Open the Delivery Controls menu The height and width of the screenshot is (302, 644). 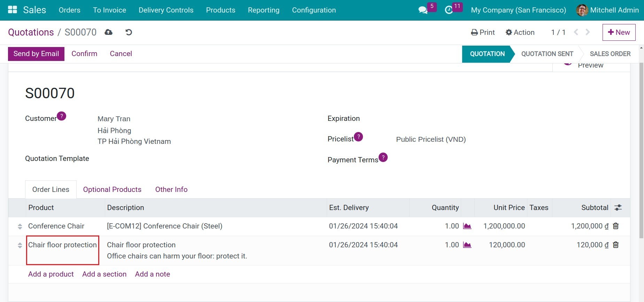pos(166,10)
